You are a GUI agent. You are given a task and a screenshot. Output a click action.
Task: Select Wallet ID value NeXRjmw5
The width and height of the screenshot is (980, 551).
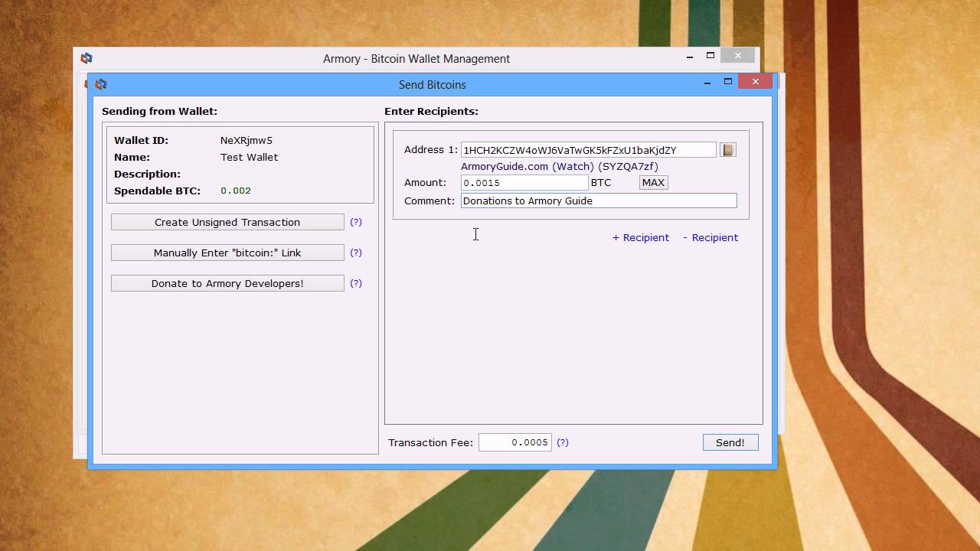247,140
